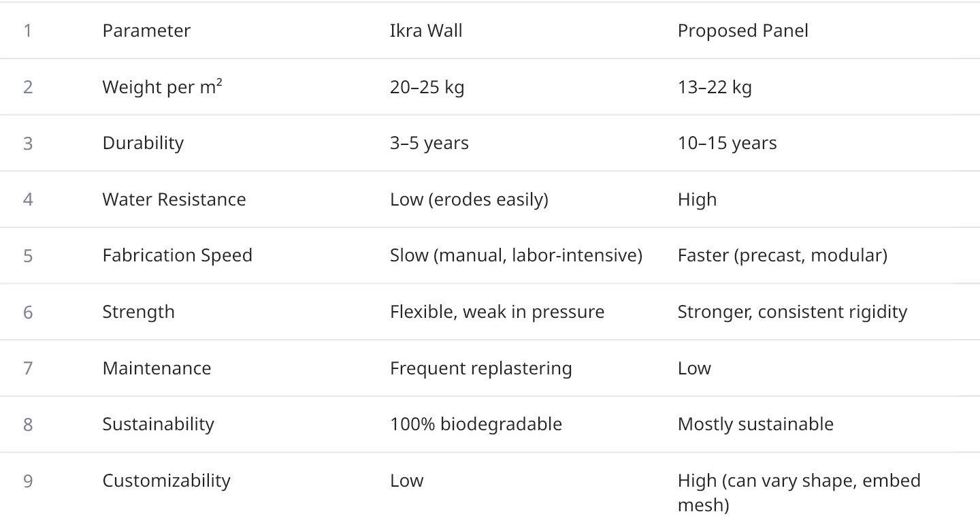Click the 20–25 kg cell

tap(427, 87)
